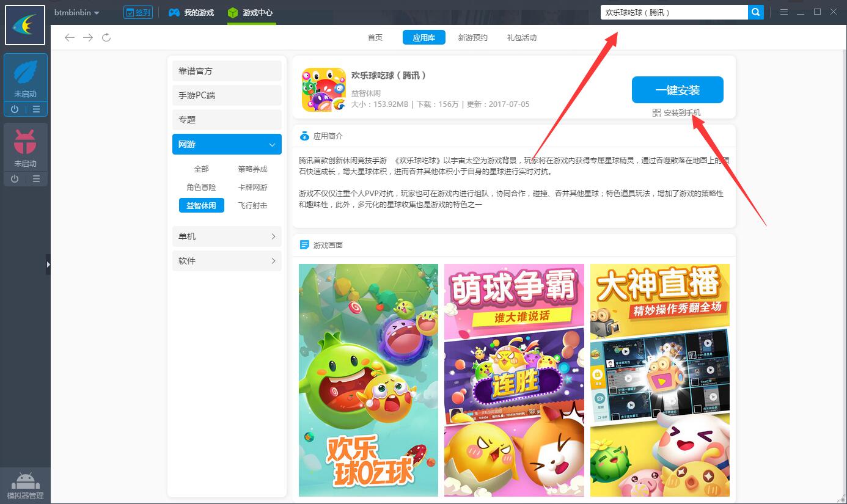Click the fish avatar profile picture
This screenshot has width=847, height=504.
(x=25, y=25)
